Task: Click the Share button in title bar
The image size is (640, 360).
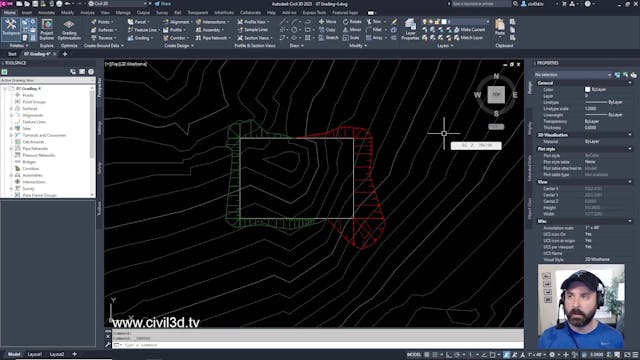Action: [x=163, y=4]
